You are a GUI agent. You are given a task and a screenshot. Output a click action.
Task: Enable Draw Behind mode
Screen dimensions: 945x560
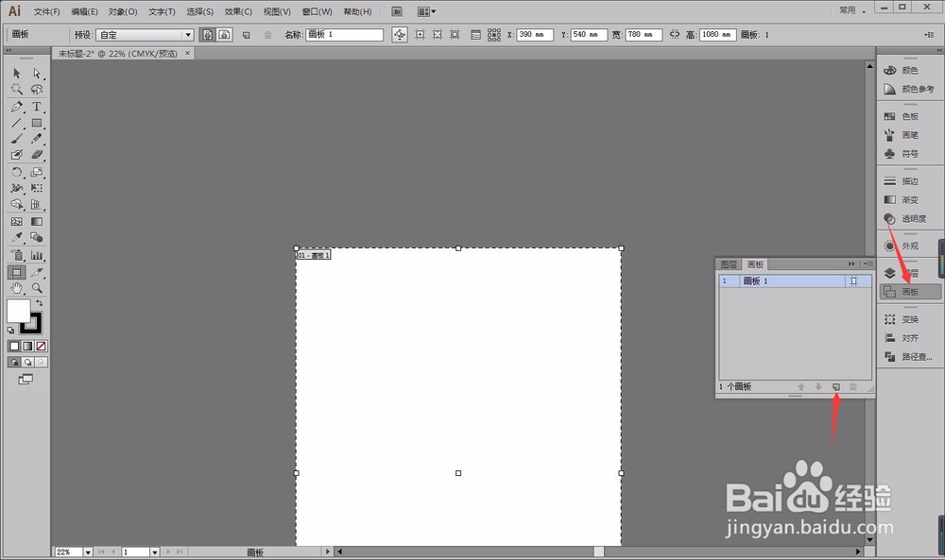(x=27, y=362)
